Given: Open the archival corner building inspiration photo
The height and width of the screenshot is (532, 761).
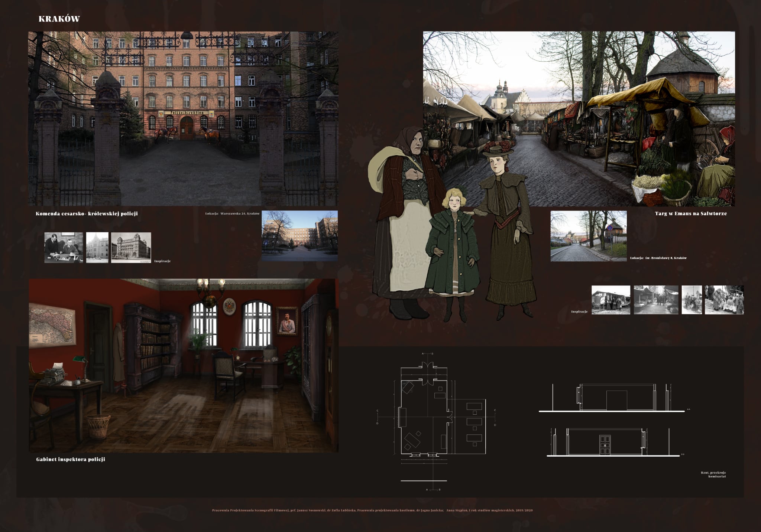Looking at the screenshot, I should coord(131,248).
